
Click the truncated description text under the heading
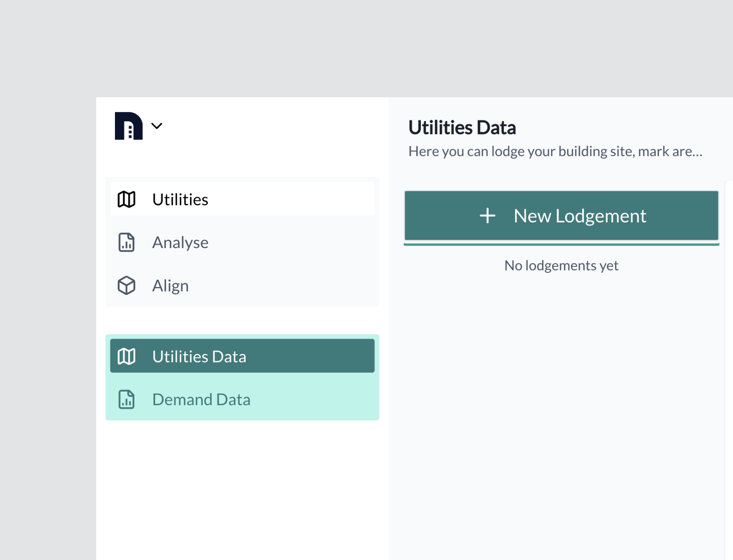pyautogui.click(x=555, y=152)
